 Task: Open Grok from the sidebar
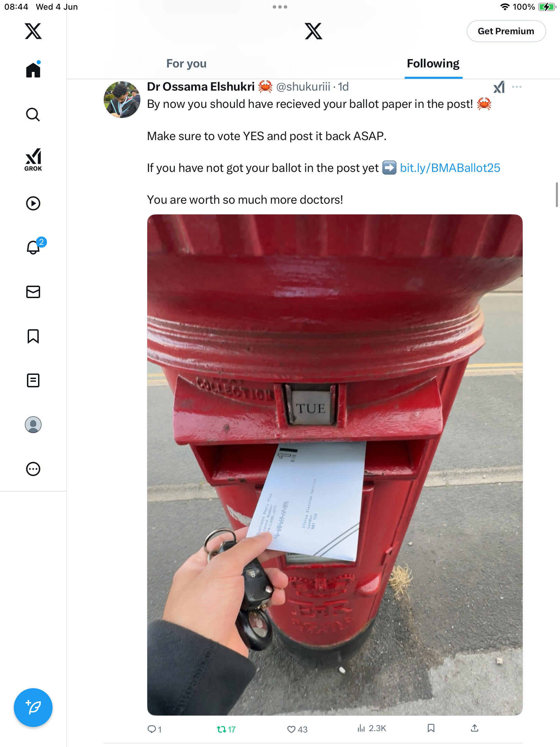click(x=33, y=159)
